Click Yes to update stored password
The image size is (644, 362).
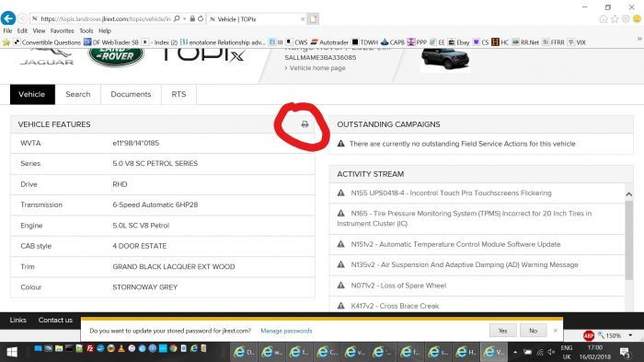click(x=503, y=331)
